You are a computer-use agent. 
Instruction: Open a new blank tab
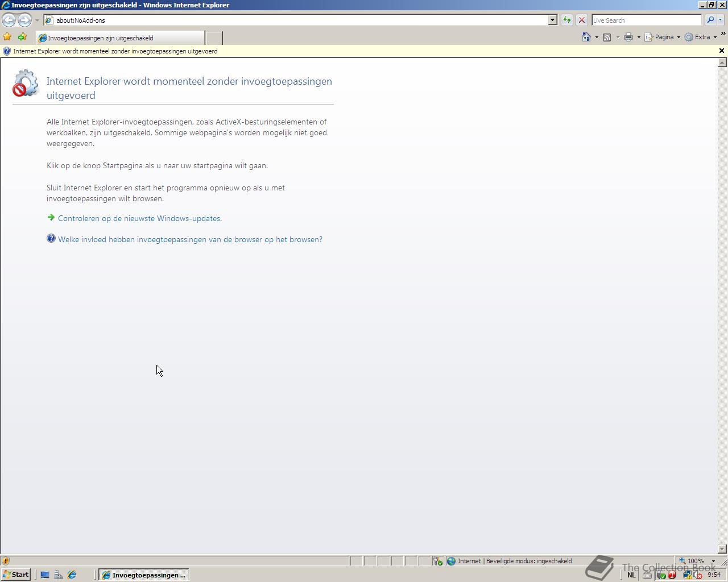pos(214,38)
